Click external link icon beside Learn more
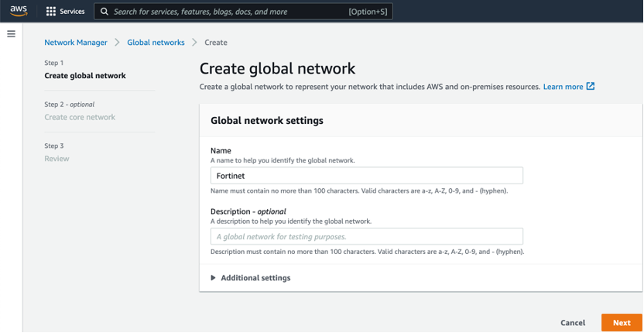This screenshot has height=333, width=644. [x=591, y=87]
